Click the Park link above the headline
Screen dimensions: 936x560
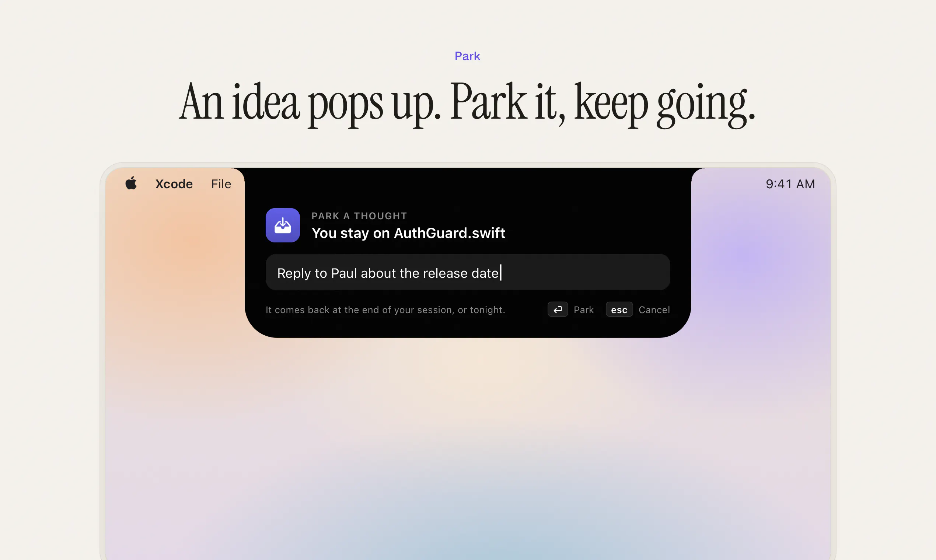(467, 56)
